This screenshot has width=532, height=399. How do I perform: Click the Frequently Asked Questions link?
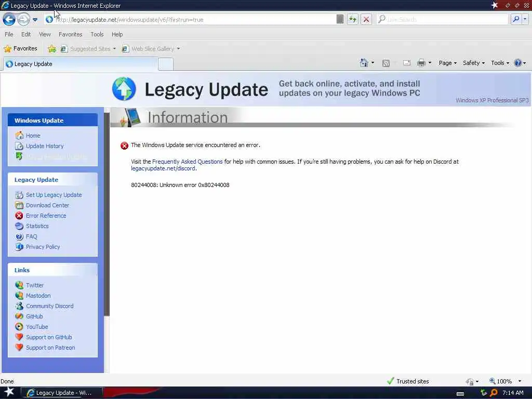pos(187,162)
